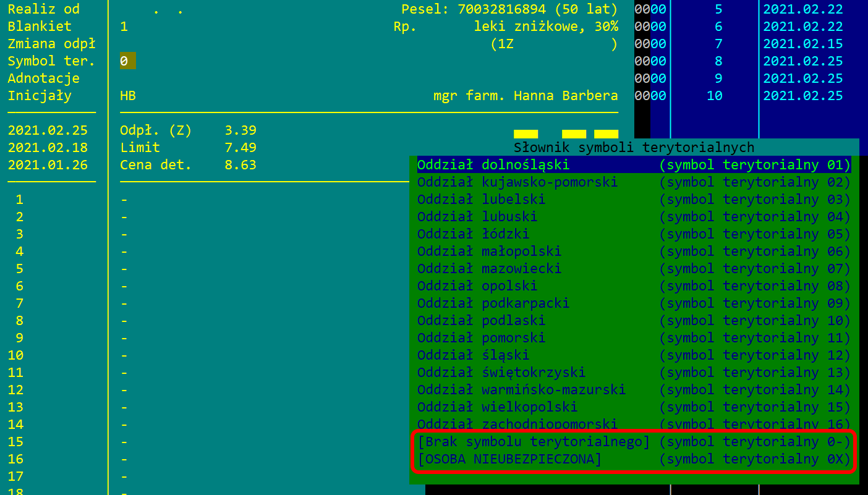The height and width of the screenshot is (495, 868).
Task: Pick Oddział świętokrzyski entry
Action: pyautogui.click(x=634, y=373)
